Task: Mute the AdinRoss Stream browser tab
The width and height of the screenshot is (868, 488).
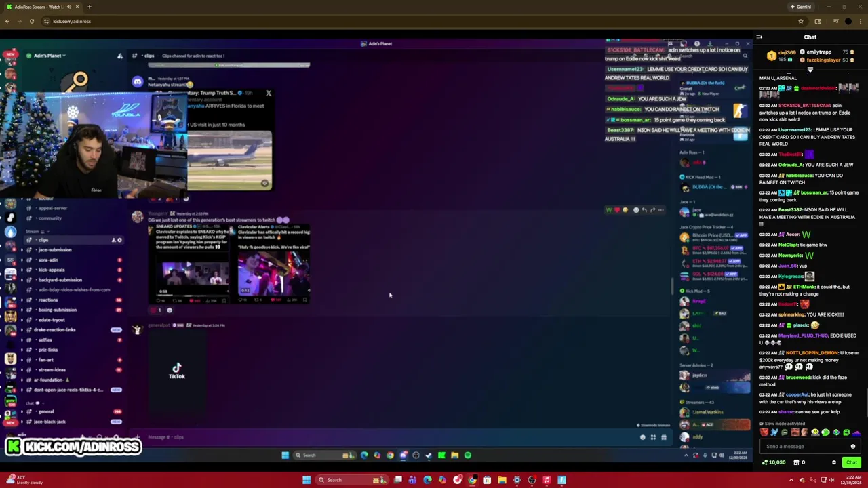Action: coord(68,7)
